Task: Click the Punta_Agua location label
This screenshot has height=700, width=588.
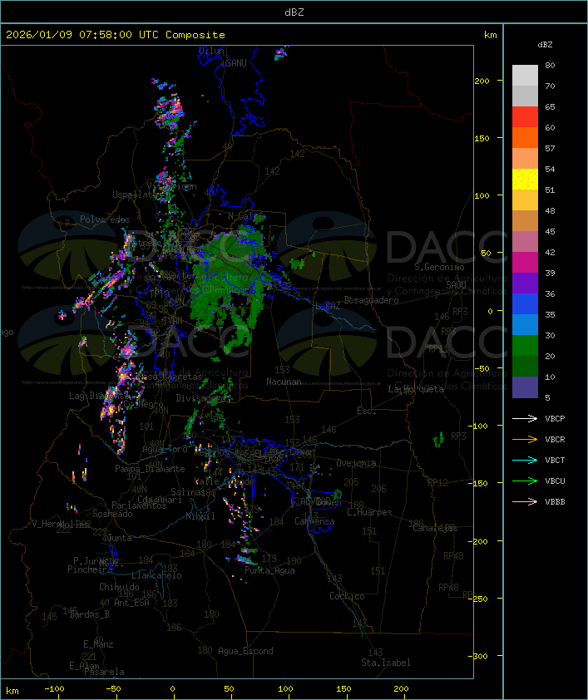Action: pos(272,570)
